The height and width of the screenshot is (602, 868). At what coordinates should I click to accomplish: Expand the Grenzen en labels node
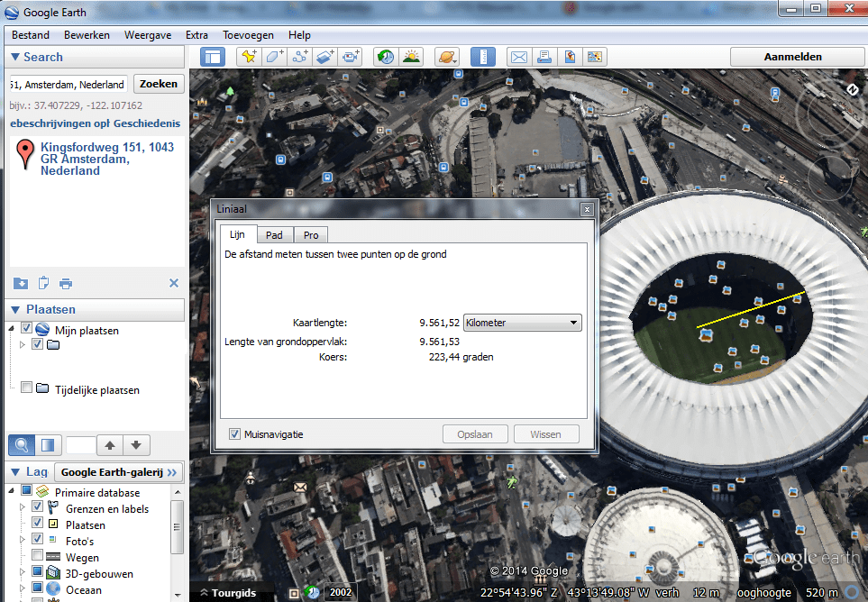point(23,506)
